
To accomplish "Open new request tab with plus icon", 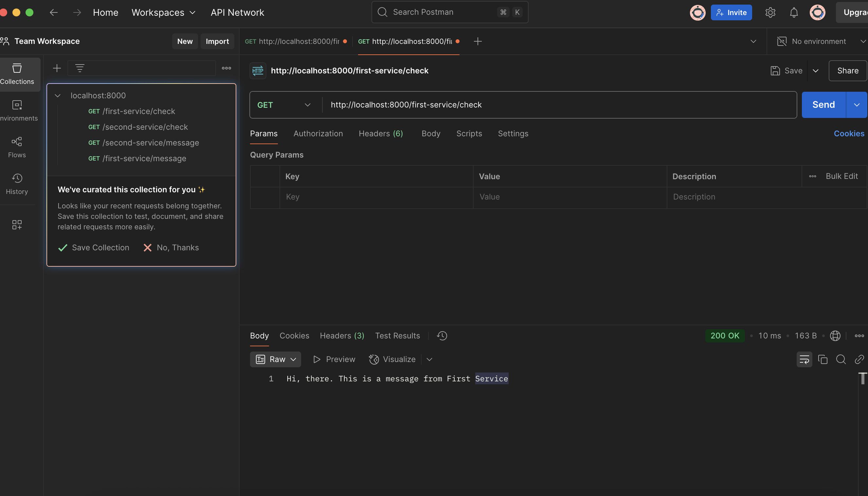I will click(x=478, y=41).
